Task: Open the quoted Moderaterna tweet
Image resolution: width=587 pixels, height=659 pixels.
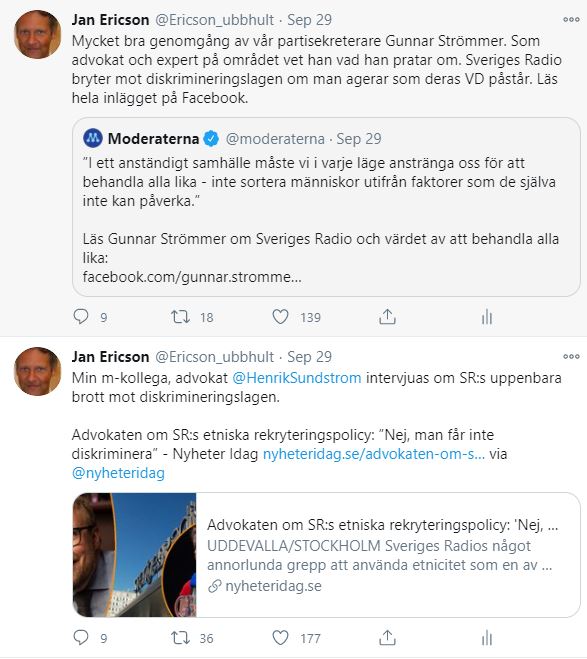Action: [x=326, y=207]
